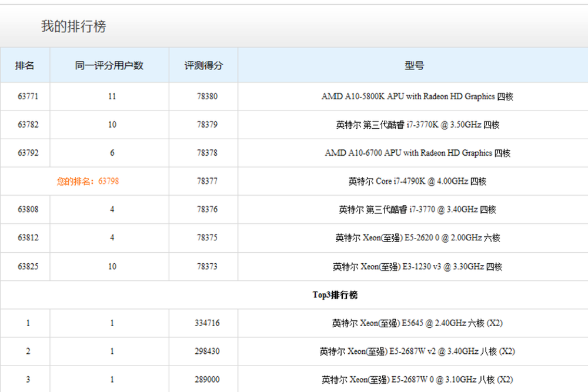Click score 334716
This screenshot has height=392, width=588.
coord(207,323)
